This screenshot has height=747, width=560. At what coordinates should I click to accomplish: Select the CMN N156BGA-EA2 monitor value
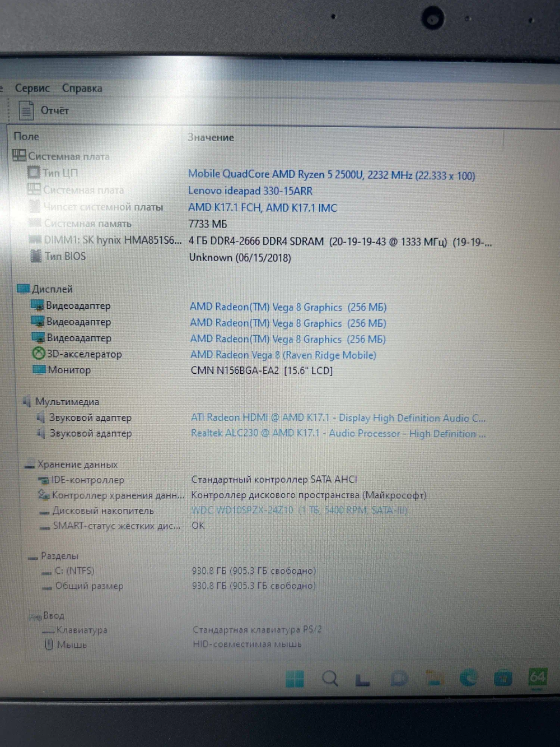point(262,370)
